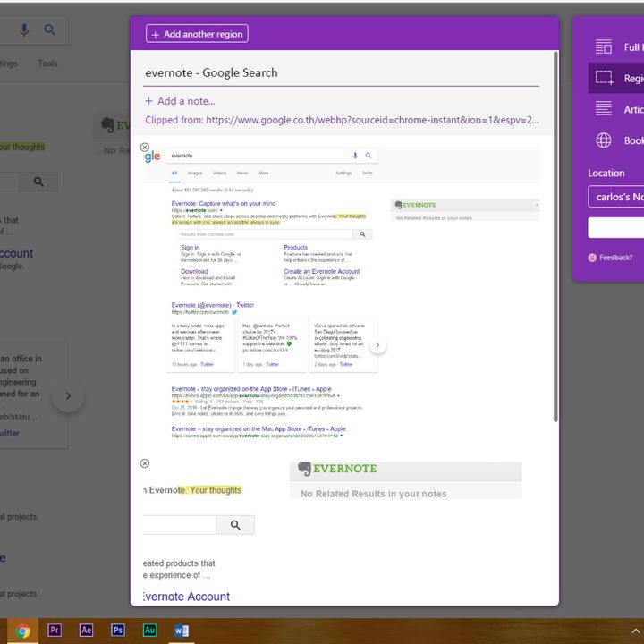Remove the second clipped region
Image resolution: width=644 pixels, height=644 pixels.
point(145,463)
